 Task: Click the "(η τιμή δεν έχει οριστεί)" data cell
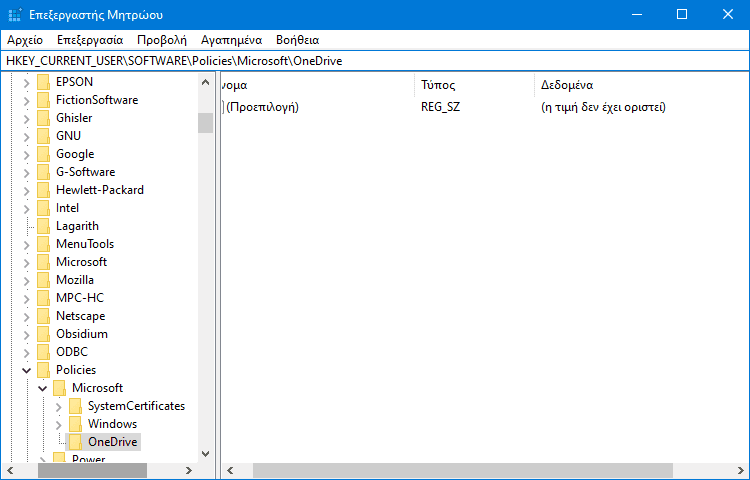click(603, 107)
